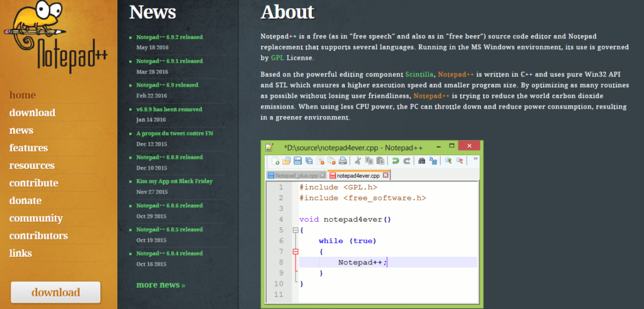Viewport: 644px width, 309px height.
Task: Open Notepad++ 6.8.4 released news
Action: click(170, 253)
